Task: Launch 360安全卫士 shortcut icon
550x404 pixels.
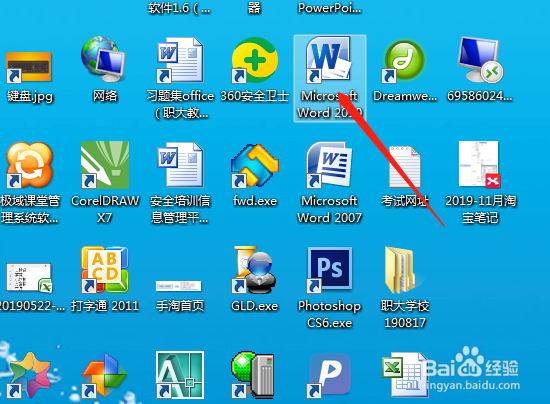Action: point(255,60)
